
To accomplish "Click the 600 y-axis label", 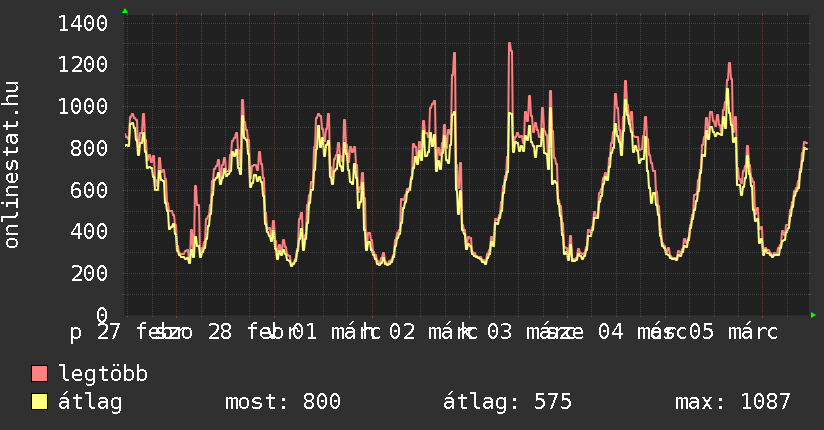I will [x=91, y=190].
